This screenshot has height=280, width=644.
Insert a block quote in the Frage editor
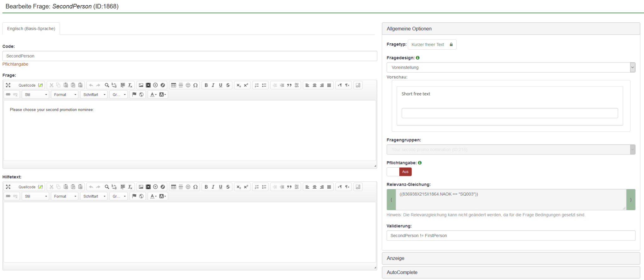(289, 85)
